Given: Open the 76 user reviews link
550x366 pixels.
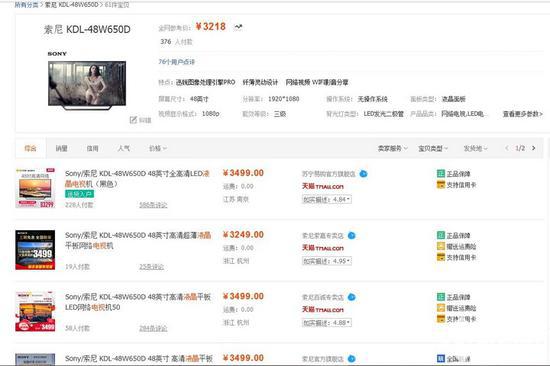Looking at the screenshot, I should click(176, 62).
